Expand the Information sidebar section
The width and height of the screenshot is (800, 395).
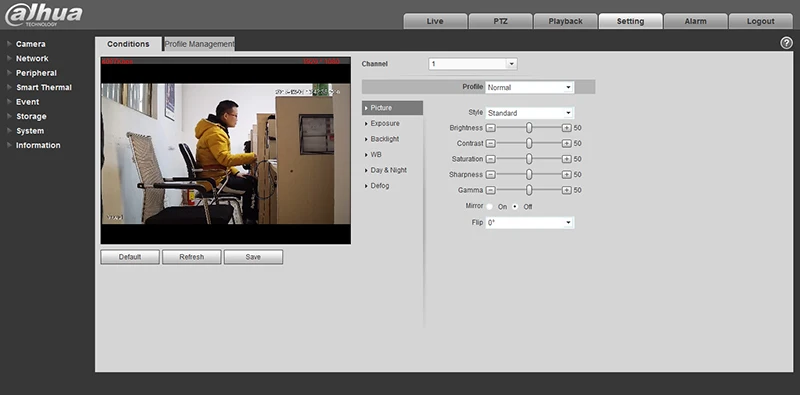[x=38, y=145]
